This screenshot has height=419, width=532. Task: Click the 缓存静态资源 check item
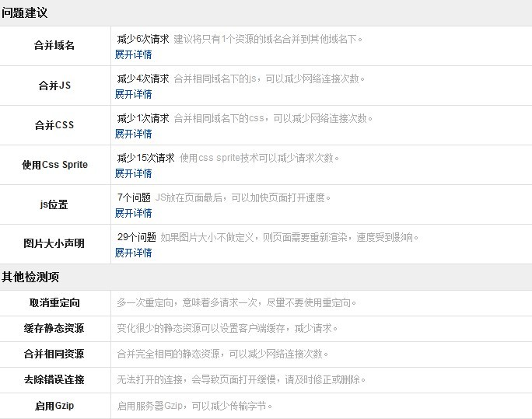pyautogui.click(x=54, y=328)
